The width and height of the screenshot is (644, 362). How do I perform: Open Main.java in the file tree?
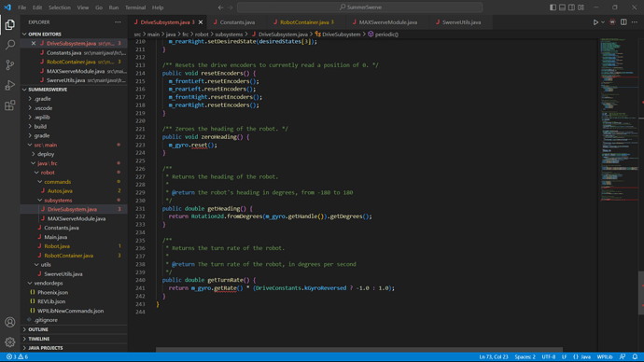[55, 237]
